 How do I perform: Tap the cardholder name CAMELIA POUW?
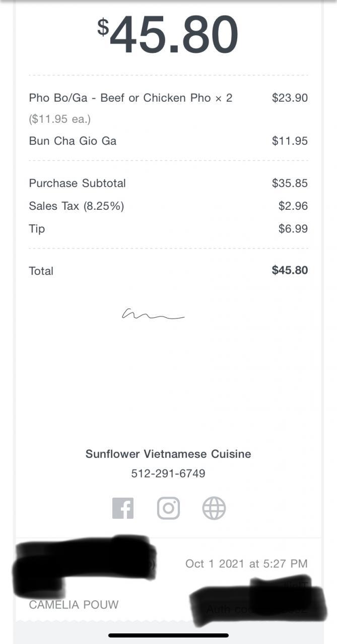tap(74, 604)
